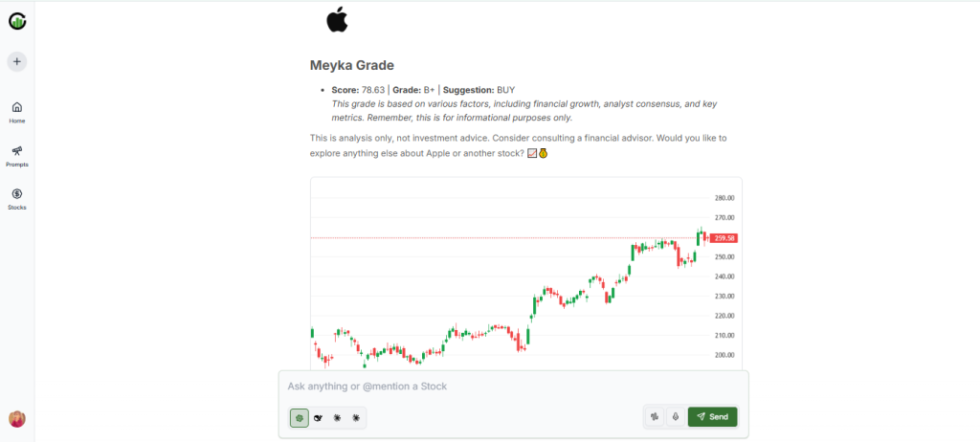Viewport: 980px width, 442px height.
Task: Select the last AI model icon in selector
Action: [x=356, y=417]
